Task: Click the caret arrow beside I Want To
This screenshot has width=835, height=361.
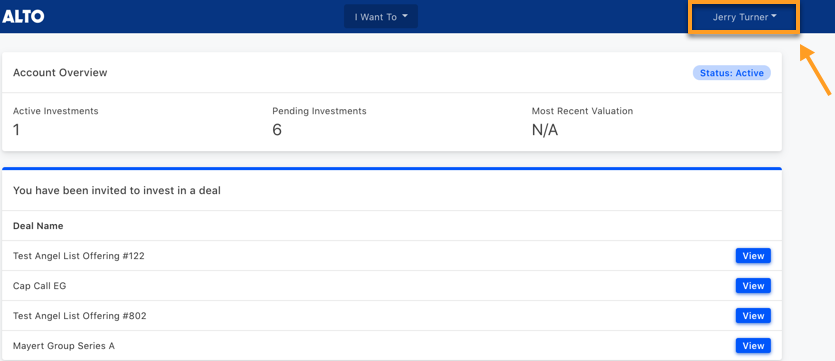Action: click(405, 17)
